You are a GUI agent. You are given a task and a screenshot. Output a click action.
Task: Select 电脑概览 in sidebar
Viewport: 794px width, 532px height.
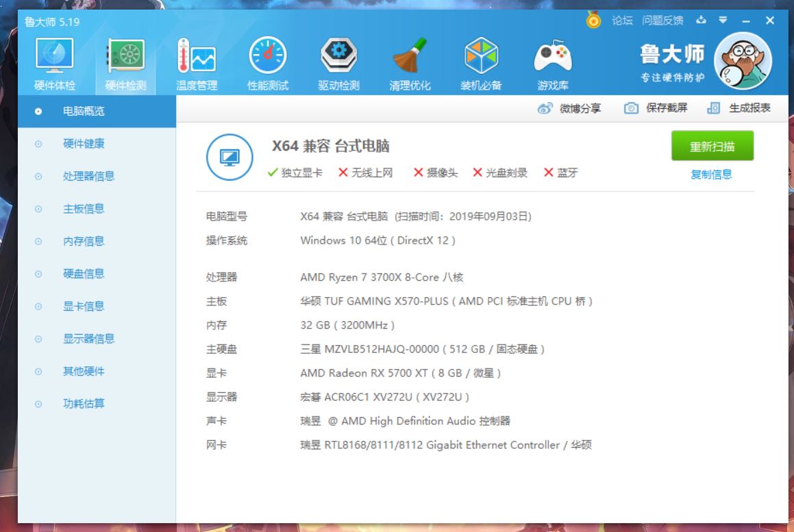pyautogui.click(x=97, y=111)
